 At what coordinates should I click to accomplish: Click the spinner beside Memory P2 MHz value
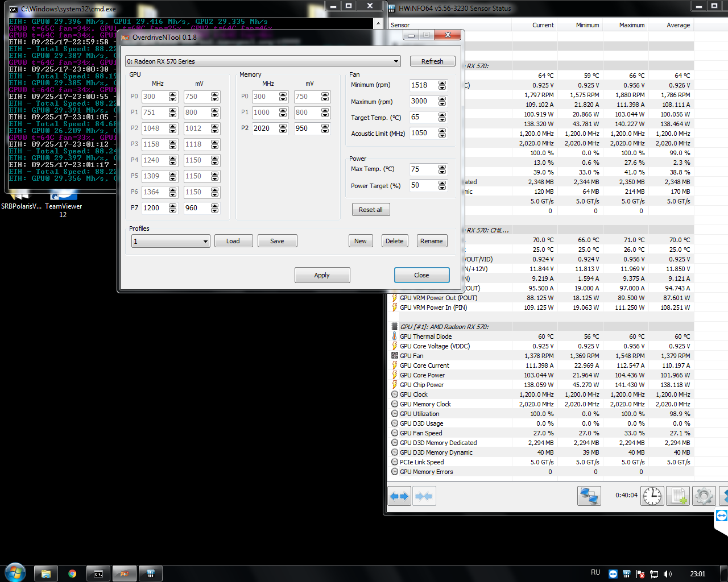click(283, 128)
